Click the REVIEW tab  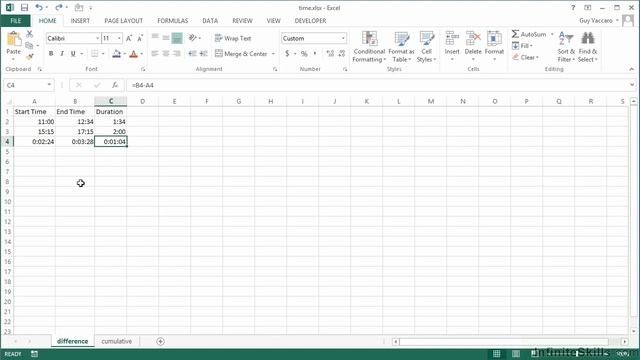[x=242, y=20]
